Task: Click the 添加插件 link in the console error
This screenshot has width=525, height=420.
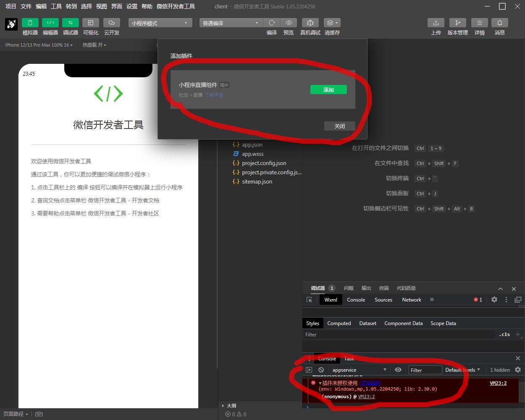Action: pos(370,383)
